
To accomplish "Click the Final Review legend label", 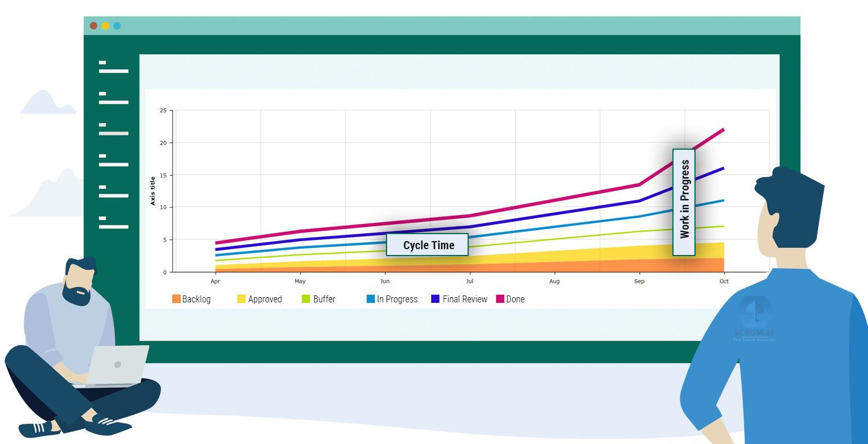I will click(x=465, y=299).
